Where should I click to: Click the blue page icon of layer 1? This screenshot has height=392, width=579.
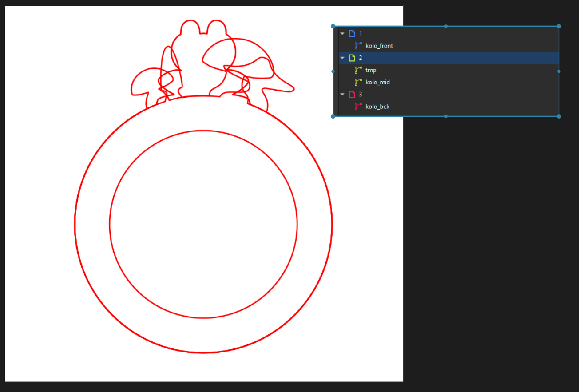pos(352,34)
